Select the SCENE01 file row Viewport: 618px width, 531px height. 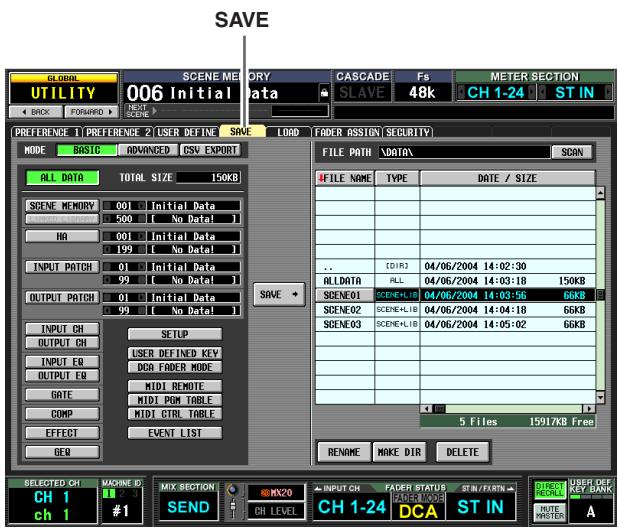point(455,295)
